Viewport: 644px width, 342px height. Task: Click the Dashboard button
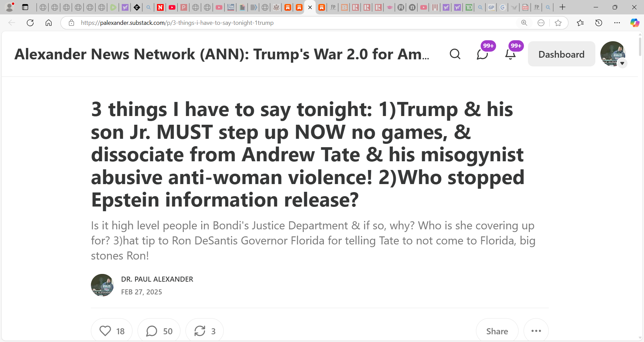561,54
